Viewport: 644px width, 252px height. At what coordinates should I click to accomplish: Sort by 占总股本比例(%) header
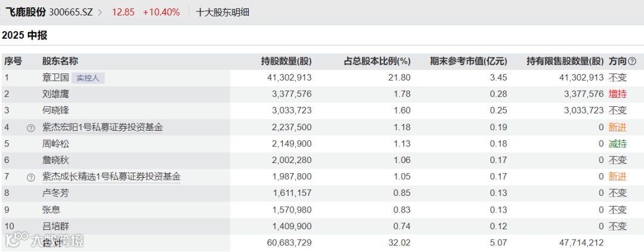(x=377, y=62)
